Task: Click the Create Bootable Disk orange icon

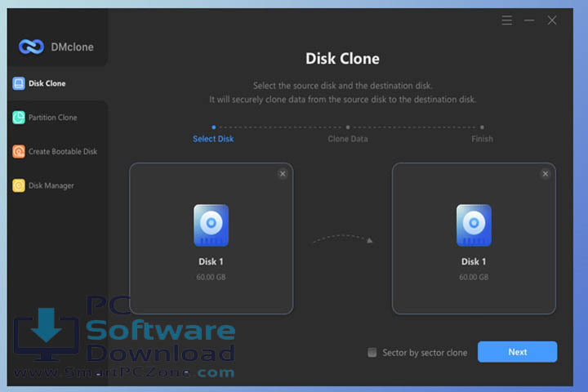Action: (19, 152)
